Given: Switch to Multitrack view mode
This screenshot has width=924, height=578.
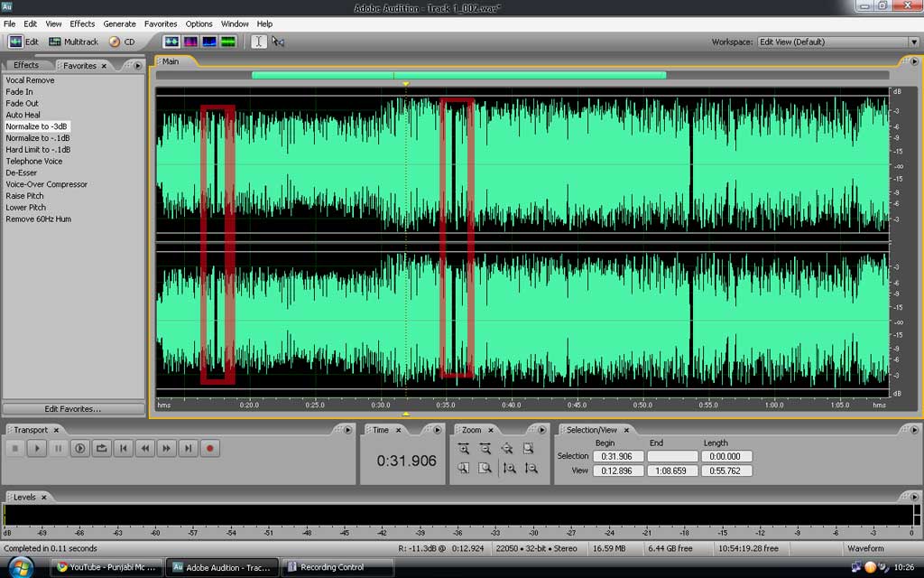Looking at the screenshot, I should [73, 42].
